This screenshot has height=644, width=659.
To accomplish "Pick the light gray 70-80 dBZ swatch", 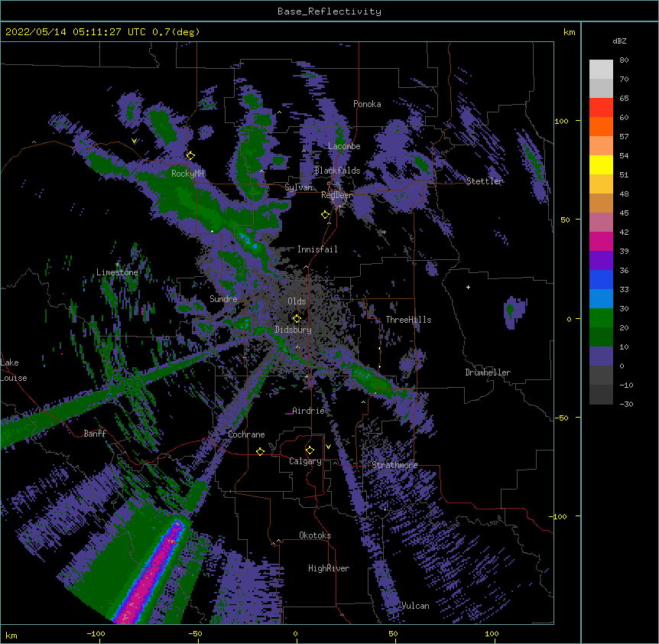I will click(601, 70).
